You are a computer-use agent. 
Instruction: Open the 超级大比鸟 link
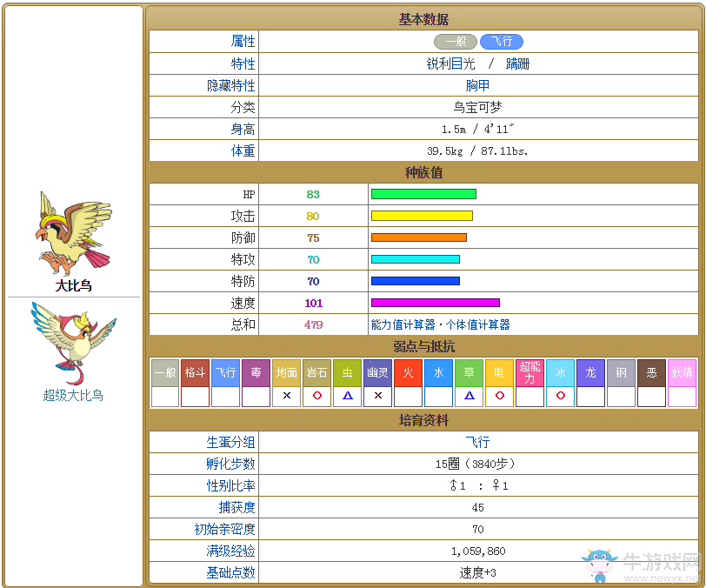pyautogui.click(x=73, y=395)
